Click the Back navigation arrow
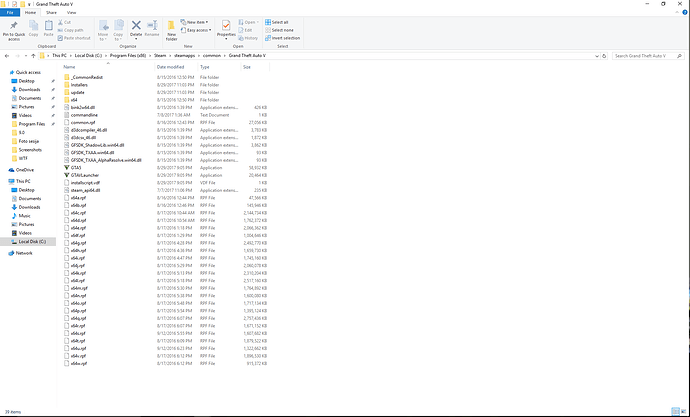Screen dimensions: 690x417 pos(7,56)
